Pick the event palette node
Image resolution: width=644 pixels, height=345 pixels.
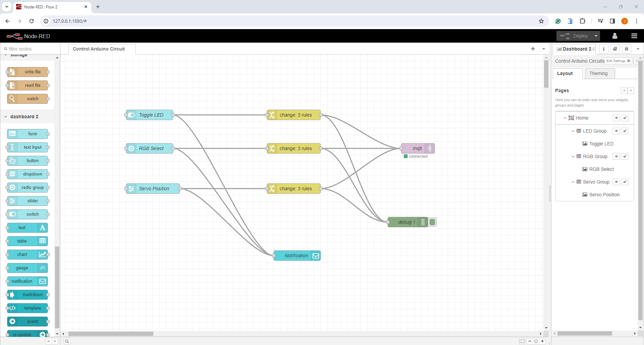click(28, 322)
